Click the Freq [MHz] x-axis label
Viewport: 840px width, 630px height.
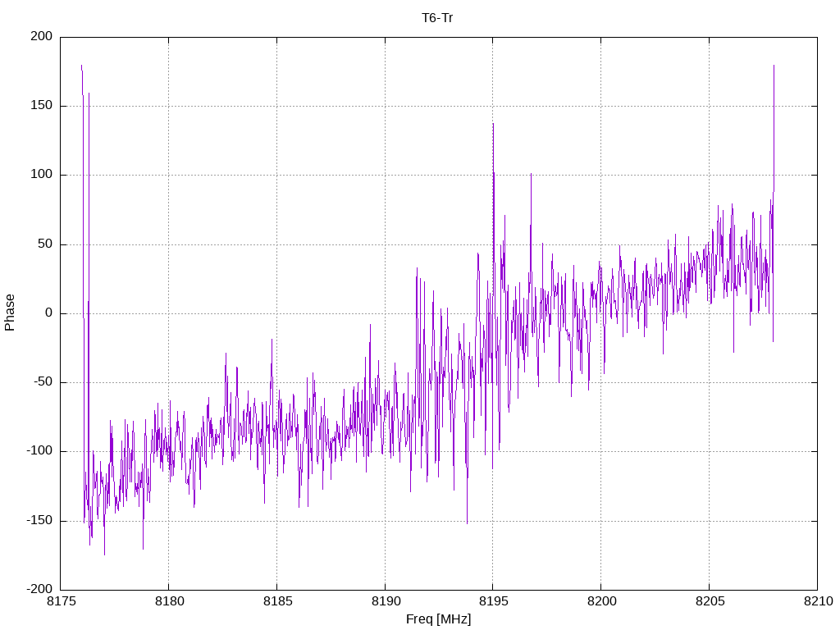438,619
